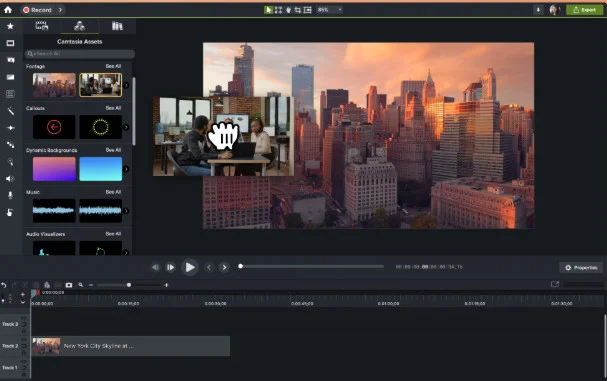The image size is (607, 381).
Task: Open the Annotations callout panel in sidebar
Action: point(10,60)
